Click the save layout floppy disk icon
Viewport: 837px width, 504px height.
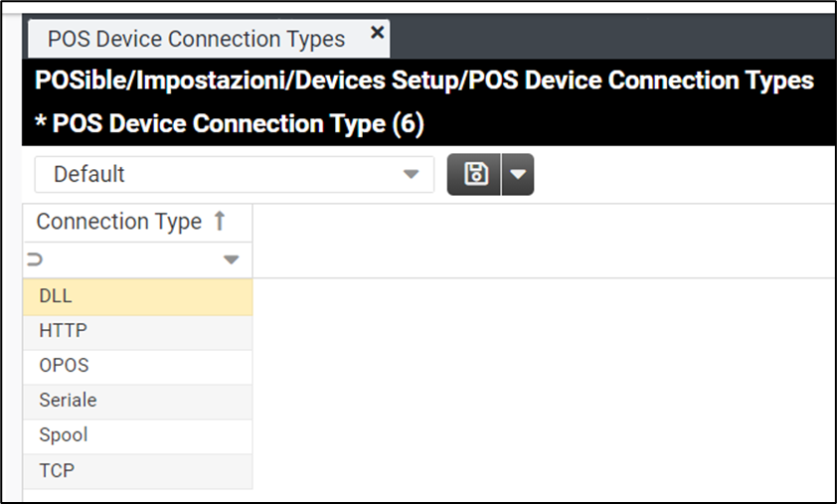[475, 175]
